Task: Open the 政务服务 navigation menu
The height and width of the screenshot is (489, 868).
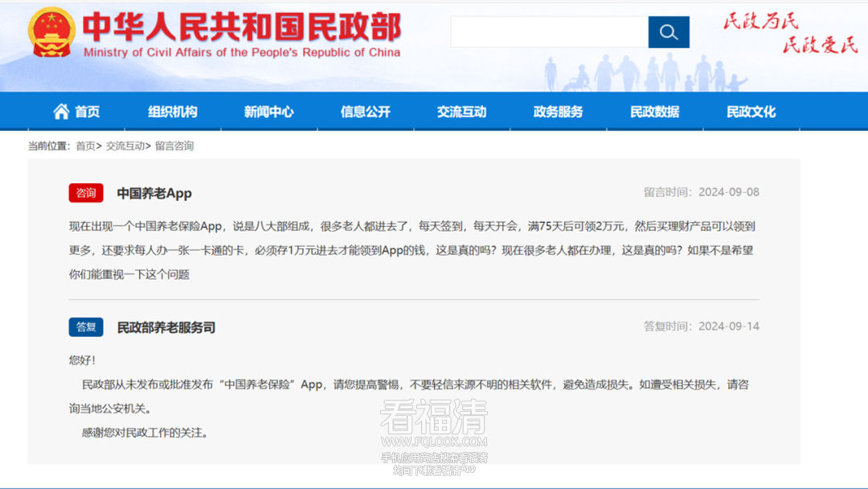Action: point(558,112)
